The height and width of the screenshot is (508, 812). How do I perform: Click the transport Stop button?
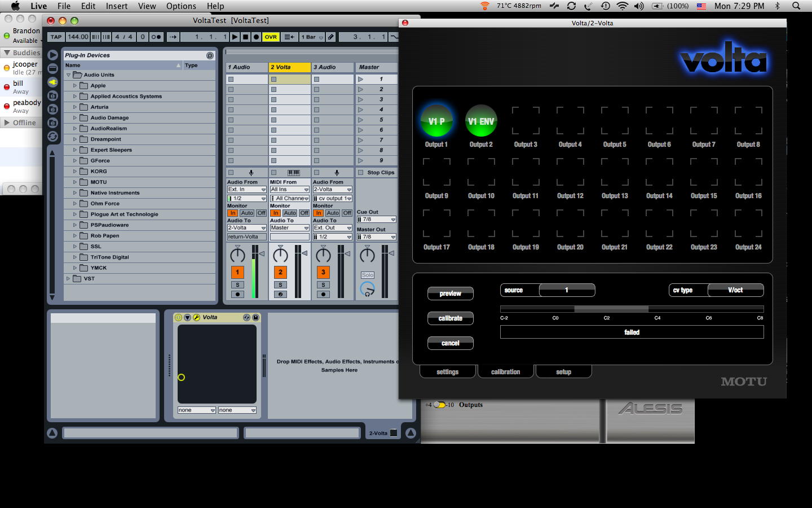[x=245, y=37]
